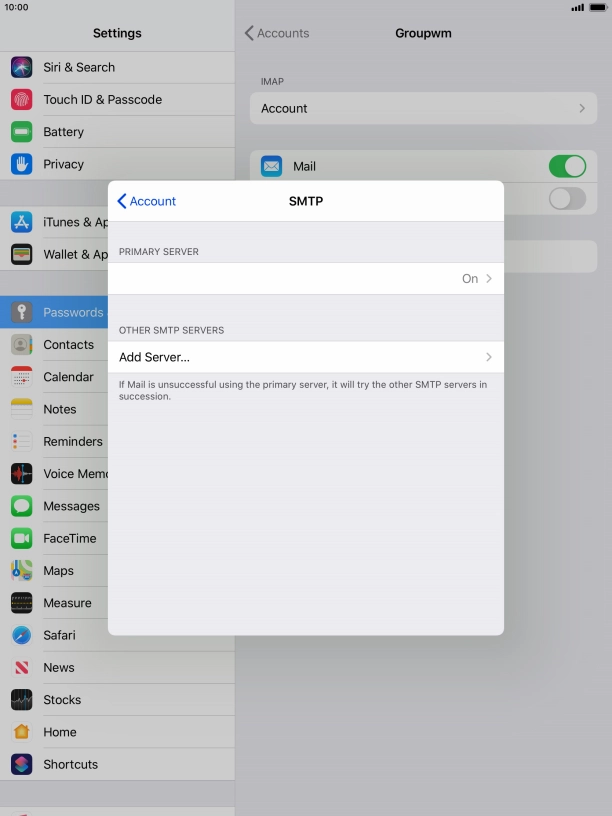This screenshot has height=816, width=612.
Task: Tap the Home settings row
Action: (60, 732)
